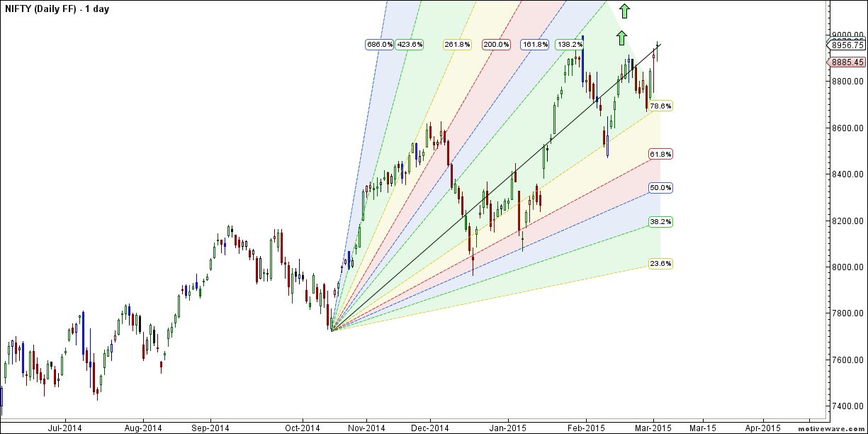Click the upper green up-arrow marker
The height and width of the screenshot is (434, 868).
pyautogui.click(x=624, y=11)
